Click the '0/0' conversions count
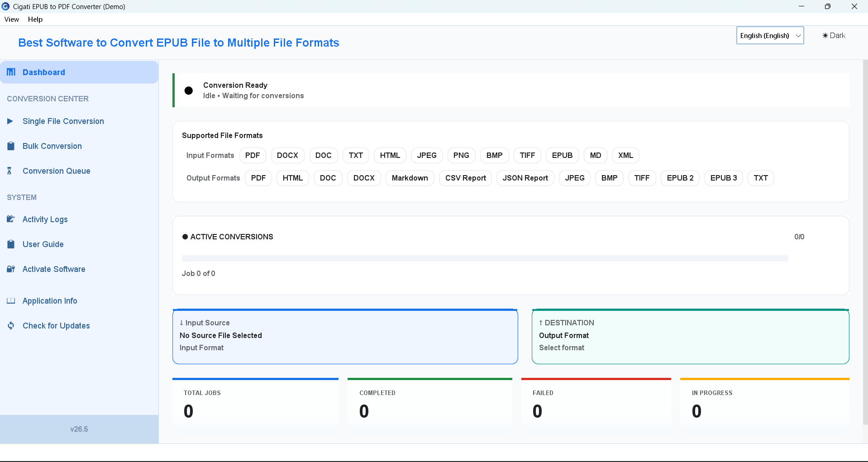This screenshot has height=462, width=868. (x=799, y=237)
